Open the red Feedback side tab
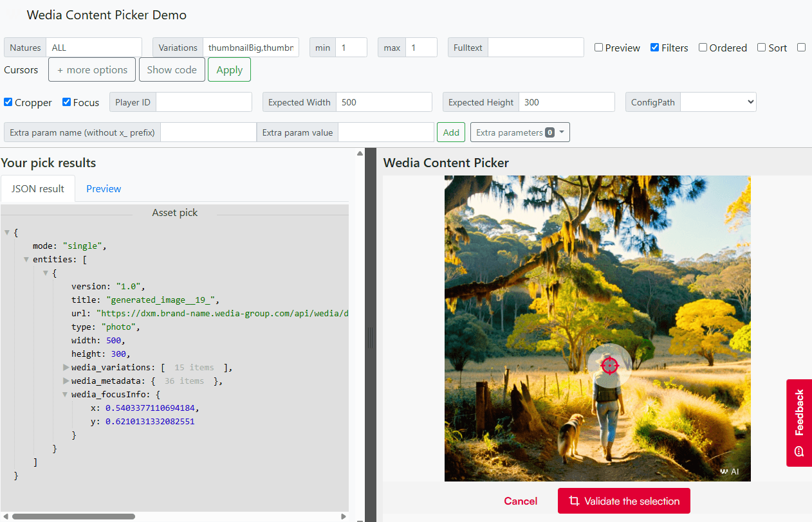The width and height of the screenshot is (812, 522). pos(799,422)
